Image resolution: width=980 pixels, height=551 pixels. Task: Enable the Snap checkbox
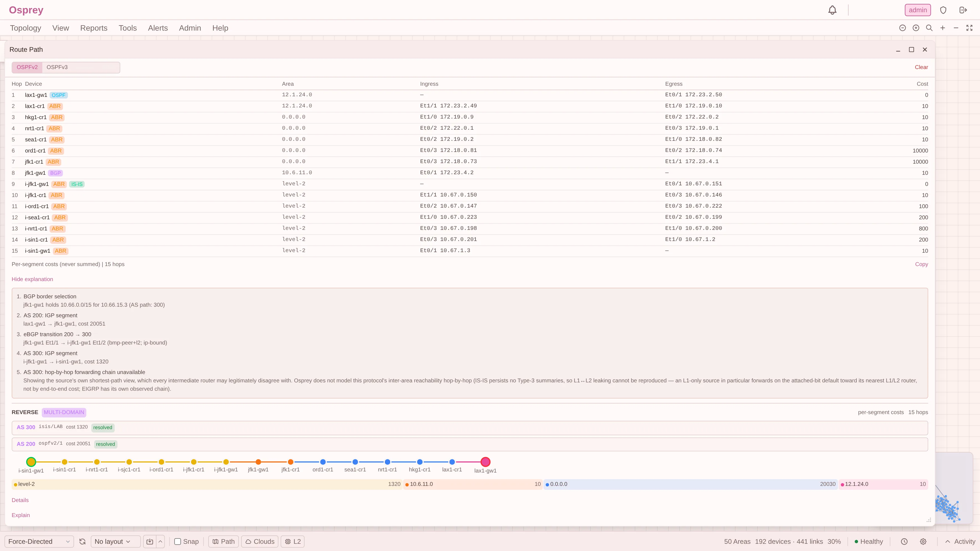pyautogui.click(x=178, y=542)
